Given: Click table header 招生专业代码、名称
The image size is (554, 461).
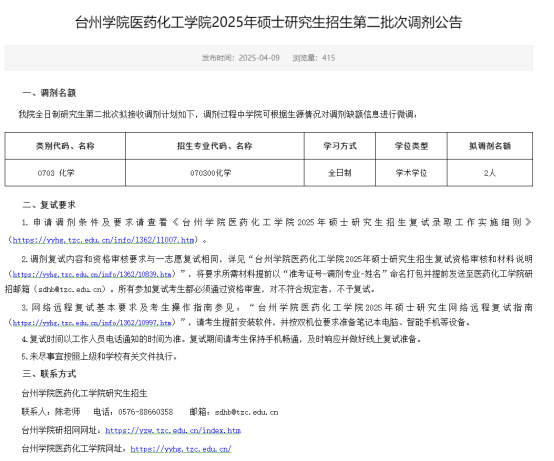Looking at the screenshot, I should 214,146.
